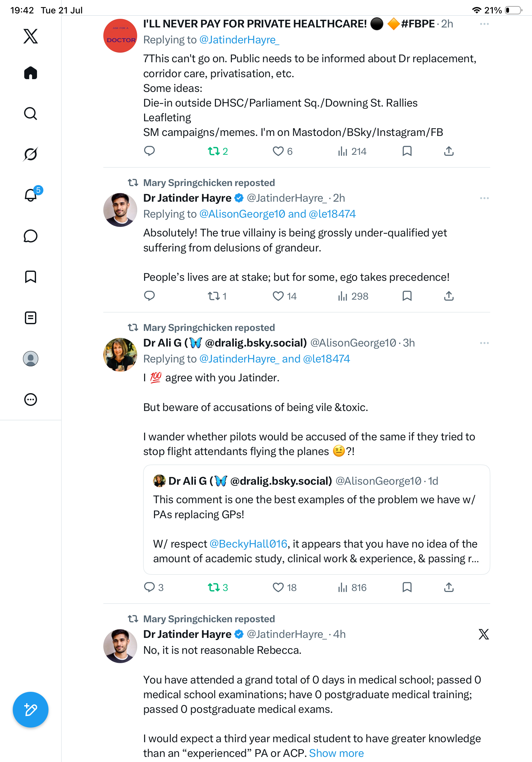Image resolution: width=532 pixels, height=762 pixels.
Task: Open more options on the #FBPE post
Action: [x=484, y=24]
